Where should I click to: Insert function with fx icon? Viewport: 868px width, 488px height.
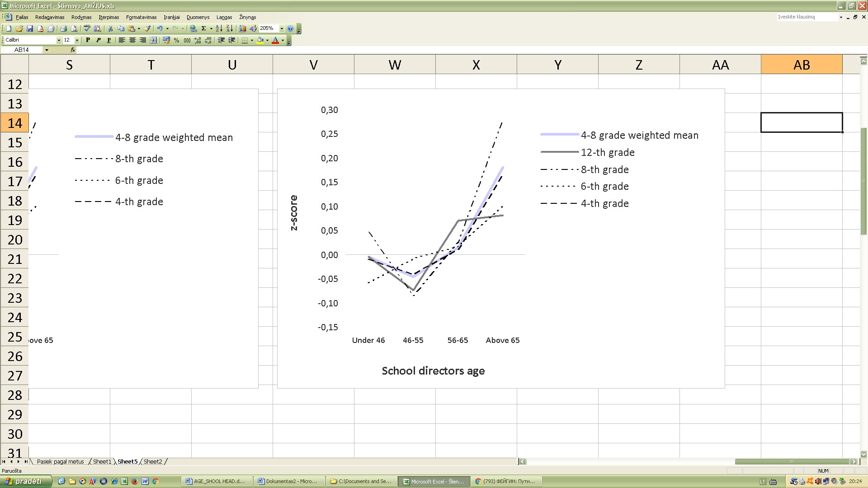pos(73,50)
